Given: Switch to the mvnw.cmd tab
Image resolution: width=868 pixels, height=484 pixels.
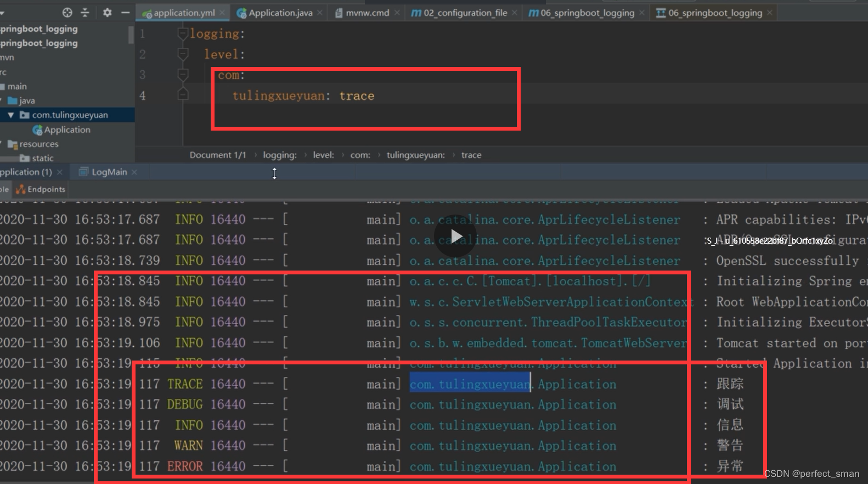Looking at the screenshot, I should pyautogui.click(x=368, y=13).
